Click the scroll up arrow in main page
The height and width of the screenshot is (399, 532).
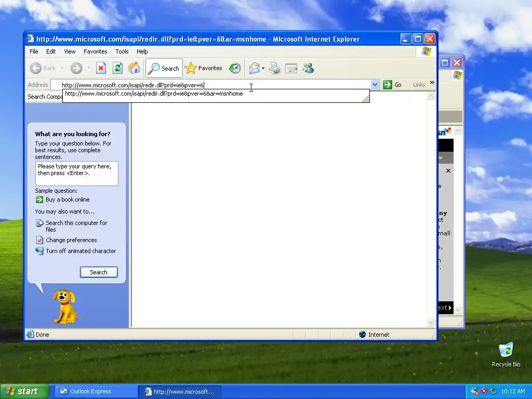click(431, 96)
